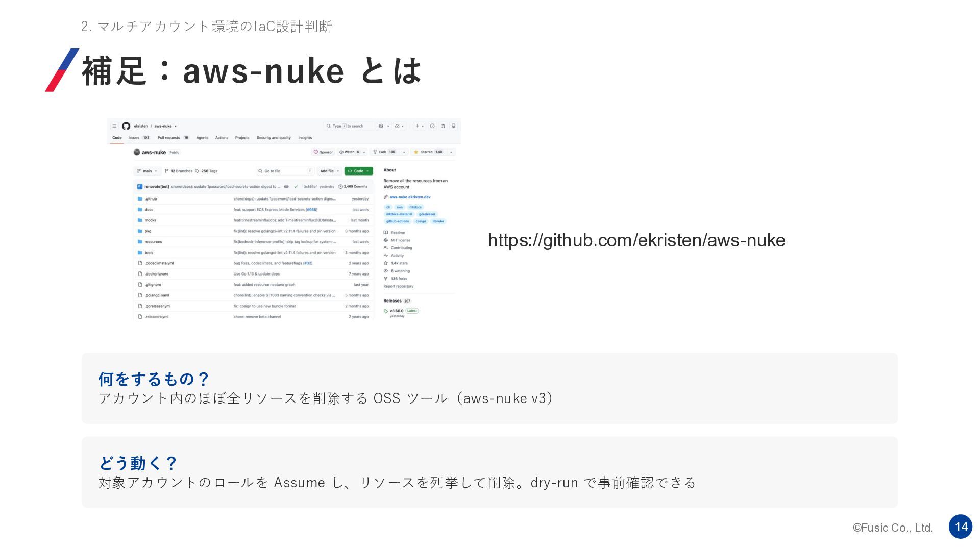Click the resources folder icon
Viewport: 980px width, 551px height.
pos(140,242)
